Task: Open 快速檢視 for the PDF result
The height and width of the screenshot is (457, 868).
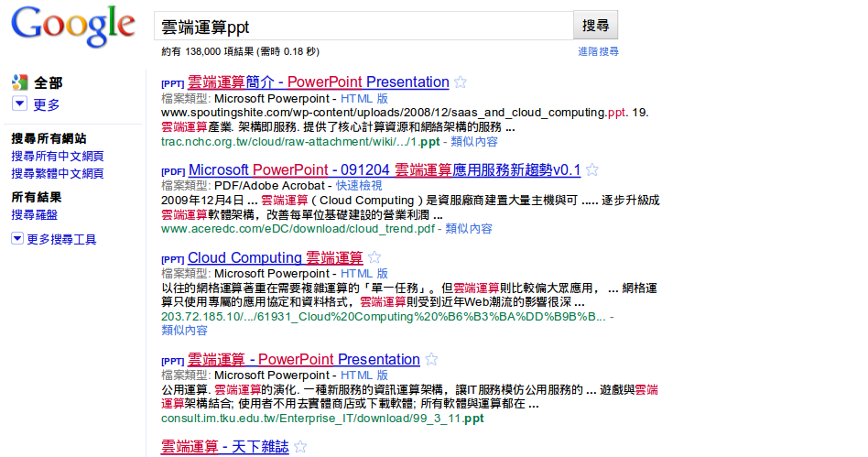Action: pos(359,186)
